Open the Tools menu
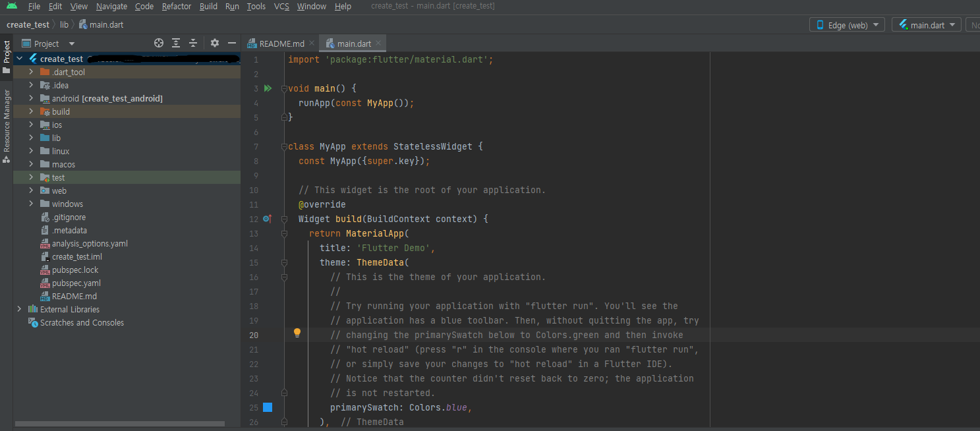Screen dimensions: 980x431 point(256,6)
